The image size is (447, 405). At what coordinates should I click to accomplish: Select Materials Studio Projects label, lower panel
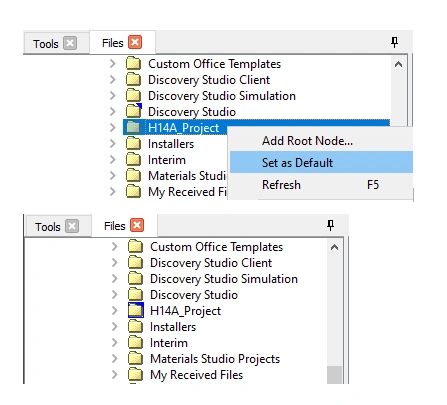215,359
